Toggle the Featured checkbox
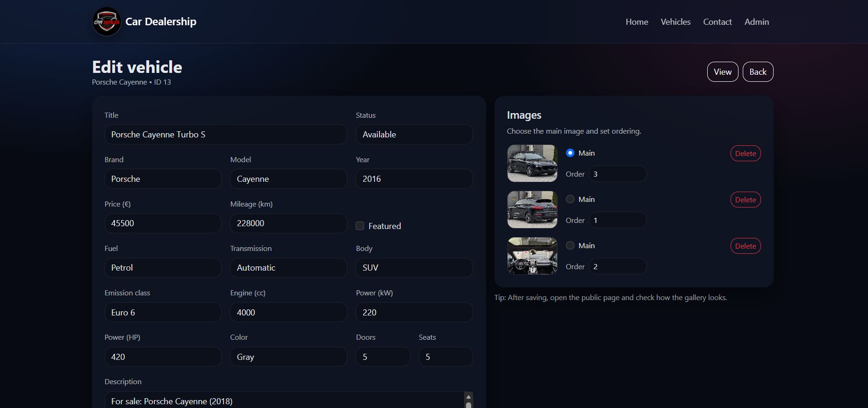Viewport: 868px width, 408px height. pos(360,226)
